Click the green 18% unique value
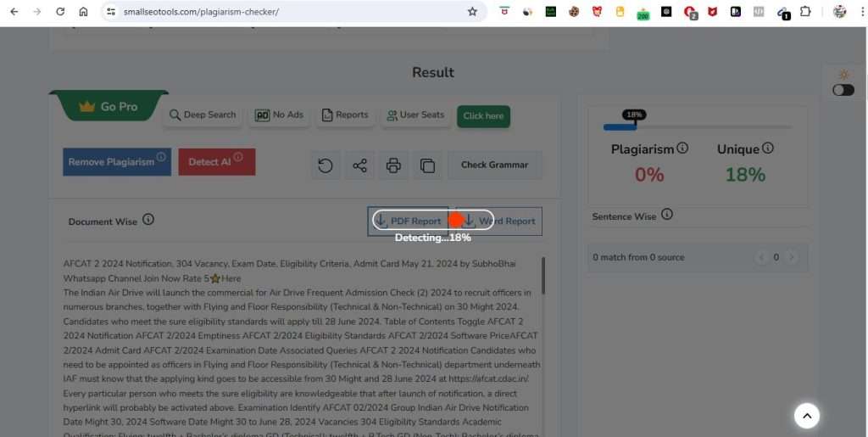 click(x=745, y=175)
